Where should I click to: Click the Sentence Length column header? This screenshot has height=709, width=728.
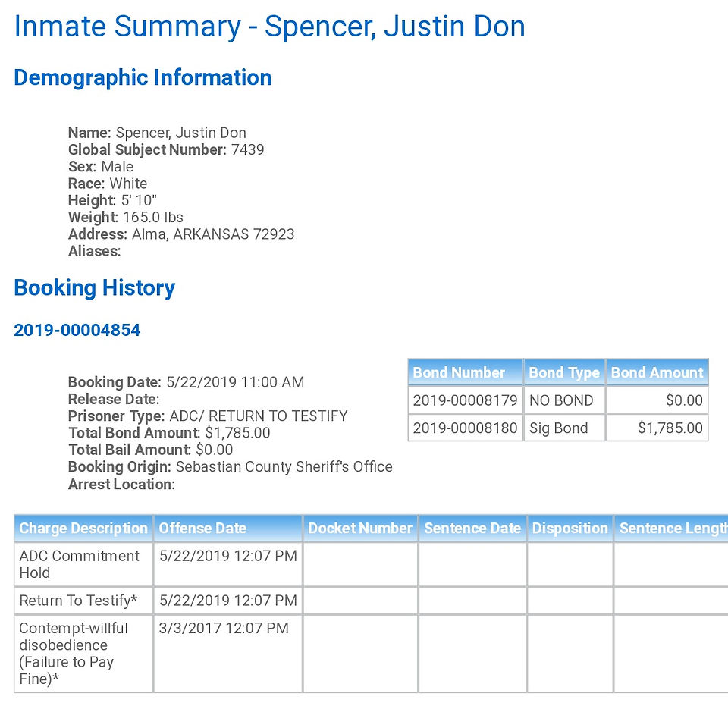[x=671, y=529]
